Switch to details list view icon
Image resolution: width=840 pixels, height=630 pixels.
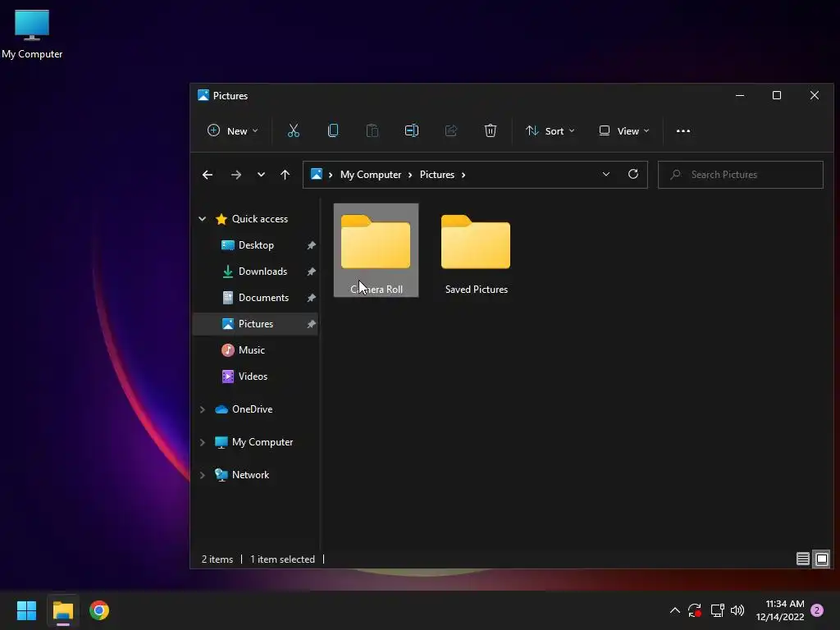[802, 559]
